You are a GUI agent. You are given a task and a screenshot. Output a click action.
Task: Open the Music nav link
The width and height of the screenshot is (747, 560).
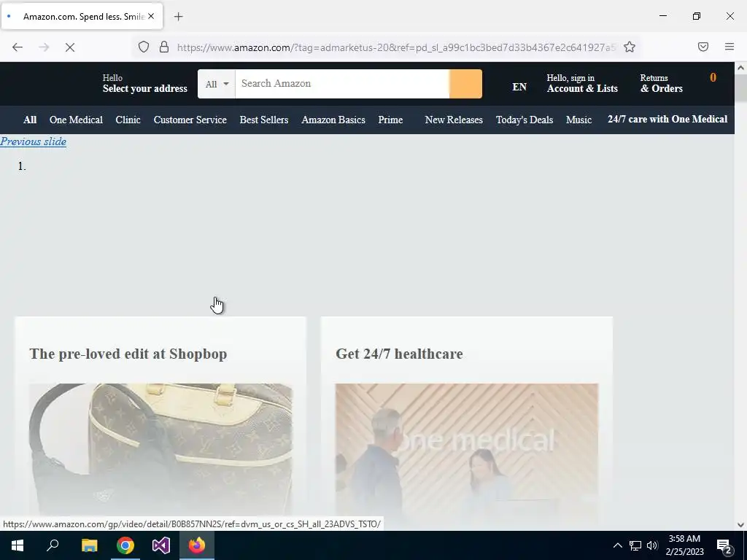pyautogui.click(x=578, y=120)
